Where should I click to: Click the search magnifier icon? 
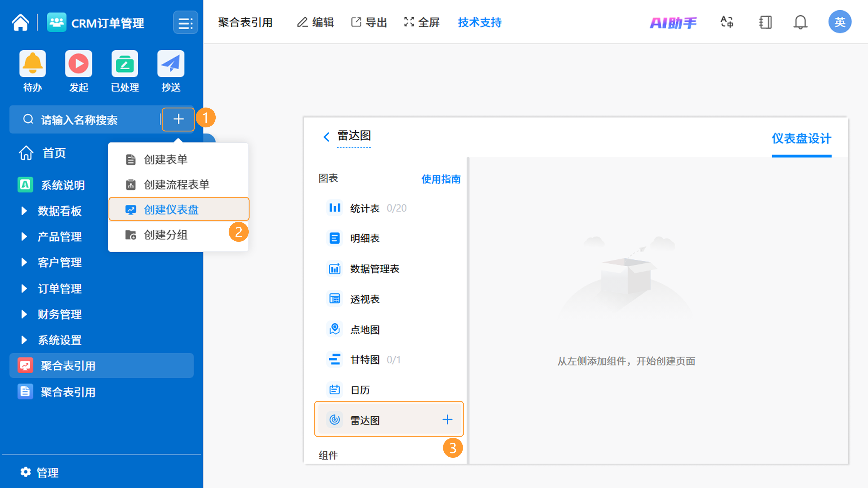click(28, 119)
